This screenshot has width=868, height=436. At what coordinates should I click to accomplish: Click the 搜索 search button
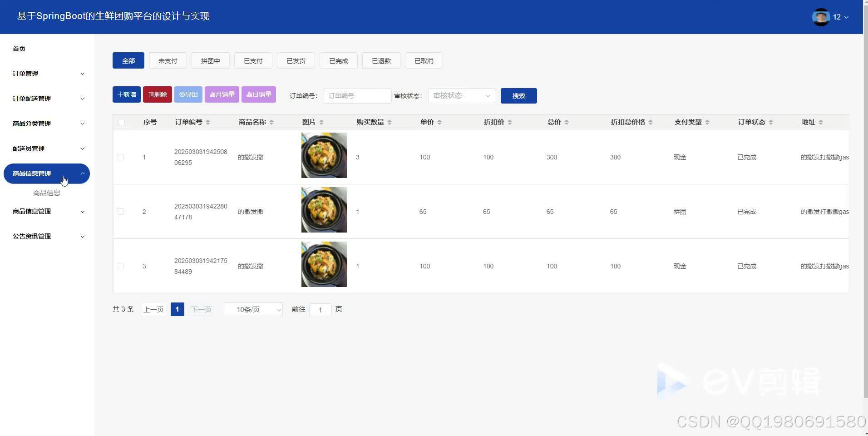coord(519,96)
